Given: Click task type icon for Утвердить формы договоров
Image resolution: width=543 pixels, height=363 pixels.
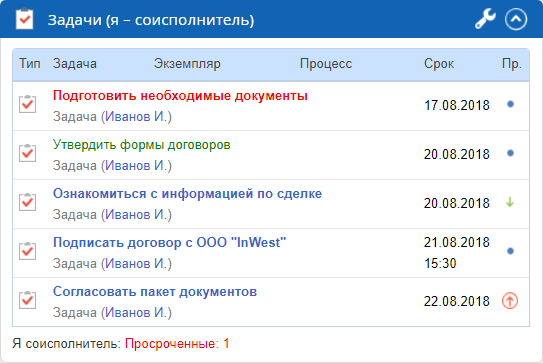Looking at the screenshot, I should (27, 153).
